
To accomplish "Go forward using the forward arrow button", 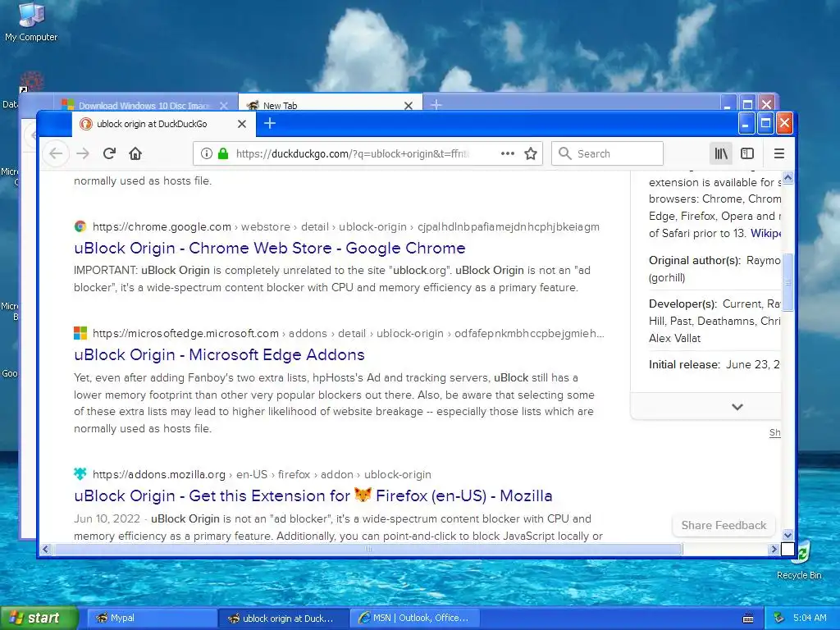I will click(x=83, y=153).
